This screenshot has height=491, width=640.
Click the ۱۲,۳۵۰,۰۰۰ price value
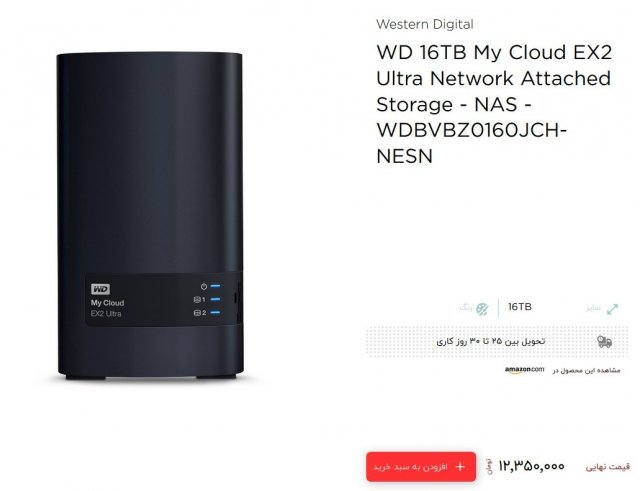(531, 466)
